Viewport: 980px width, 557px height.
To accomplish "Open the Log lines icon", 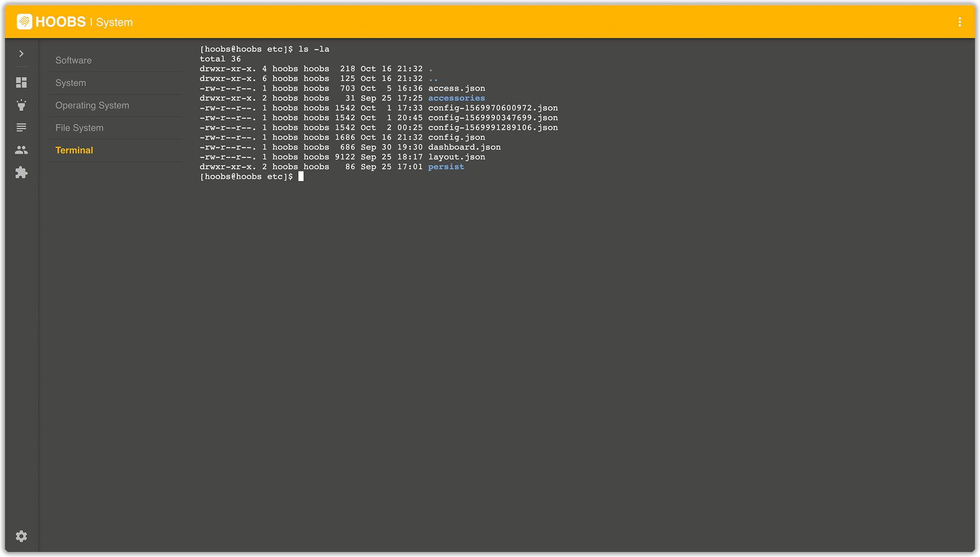I will tap(22, 128).
